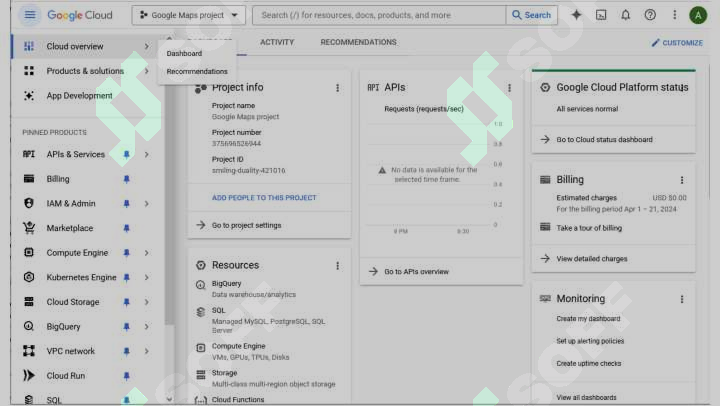Expand the Kubernetes Engine submenu chevron

146,277
